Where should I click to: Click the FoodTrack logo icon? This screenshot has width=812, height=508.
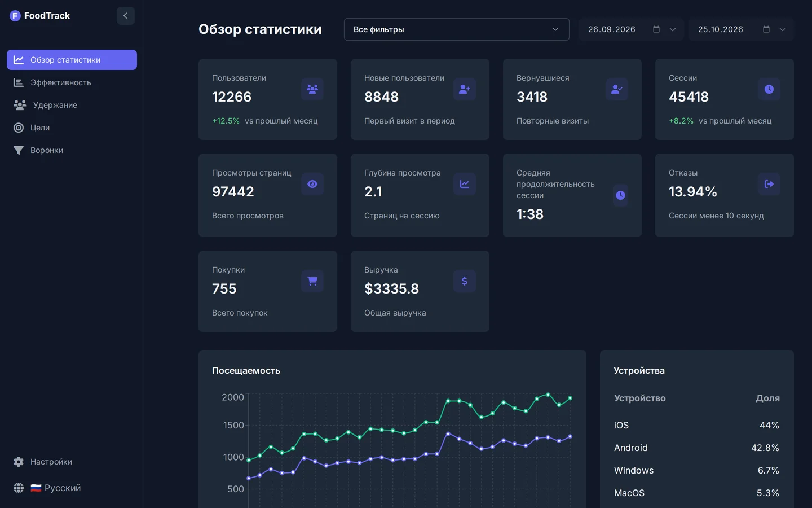pos(15,16)
